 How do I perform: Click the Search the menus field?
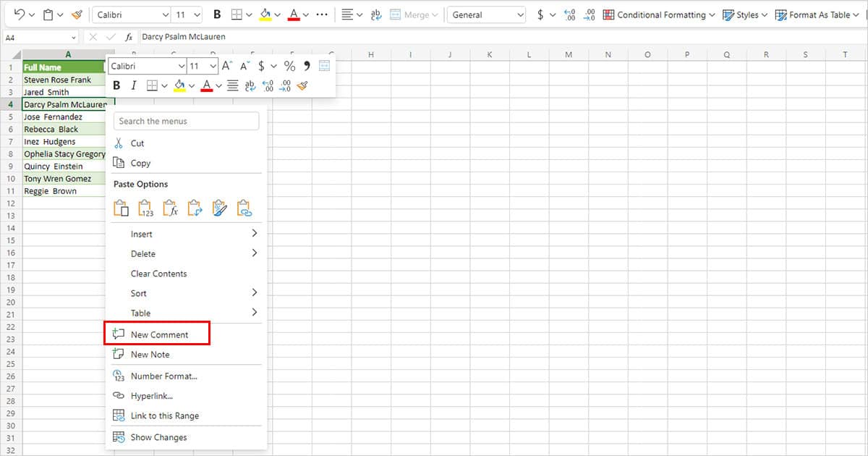click(186, 121)
